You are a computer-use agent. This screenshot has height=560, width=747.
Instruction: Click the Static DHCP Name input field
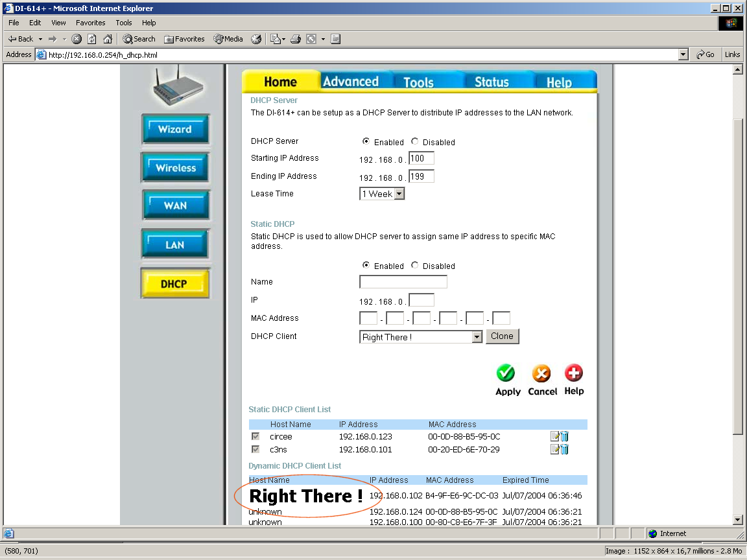point(403,282)
